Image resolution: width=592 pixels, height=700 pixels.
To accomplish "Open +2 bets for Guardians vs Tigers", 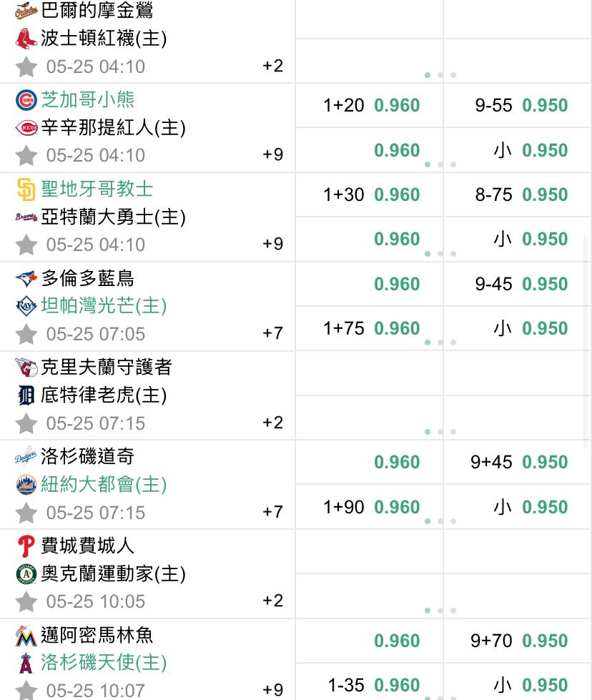I will point(273,423).
